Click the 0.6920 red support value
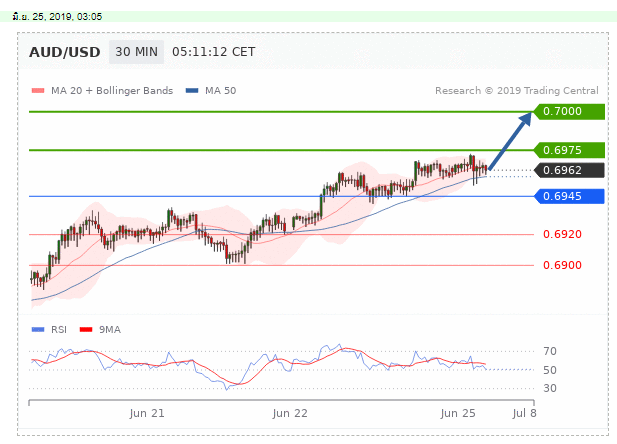Viewport: 617px width, 444px height. (x=562, y=234)
